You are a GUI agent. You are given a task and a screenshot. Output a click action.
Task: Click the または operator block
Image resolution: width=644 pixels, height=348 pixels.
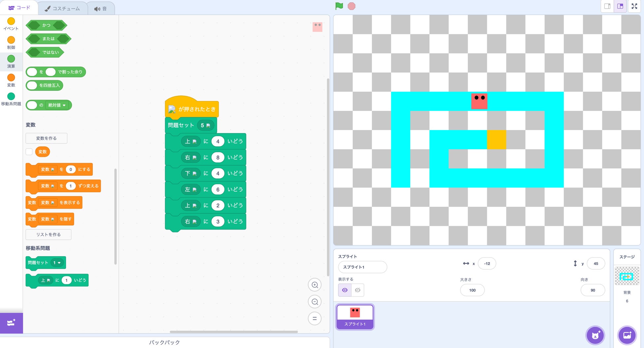pyautogui.click(x=48, y=39)
